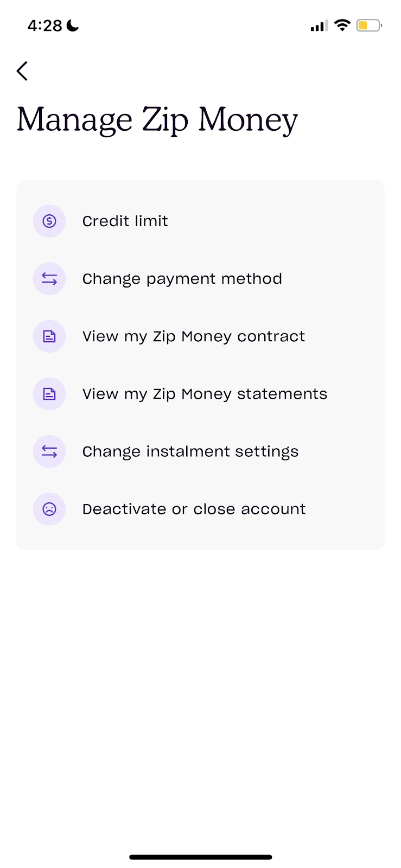Tap the Wi-Fi icon in status bar

342,25
